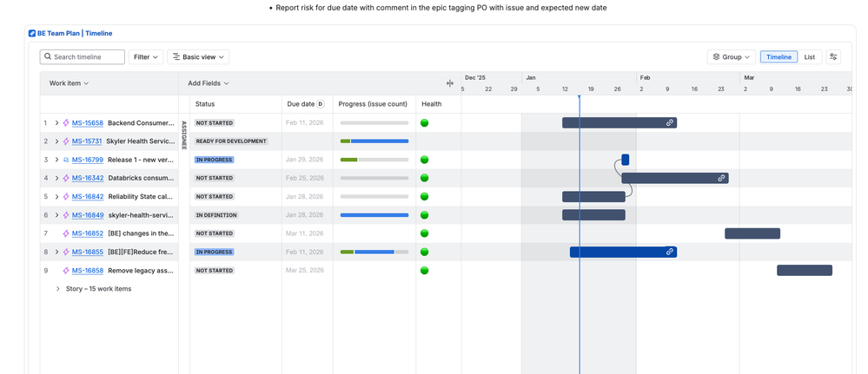
Task: Open issue link MS-16852
Action: (x=88, y=233)
